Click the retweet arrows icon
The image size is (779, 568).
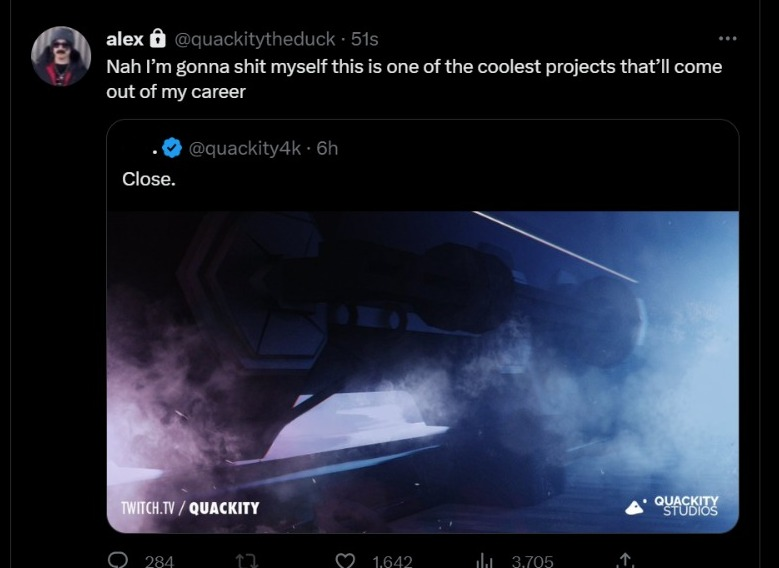[x=246, y=561]
